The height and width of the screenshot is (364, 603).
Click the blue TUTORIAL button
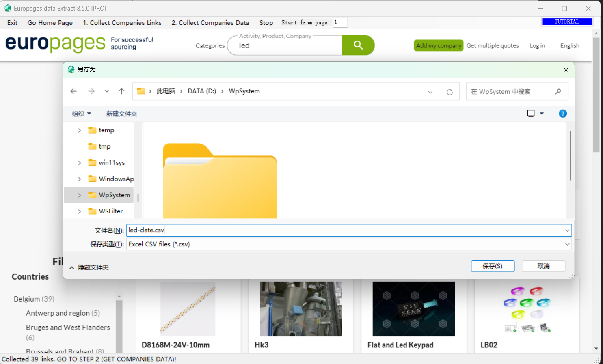coord(567,22)
